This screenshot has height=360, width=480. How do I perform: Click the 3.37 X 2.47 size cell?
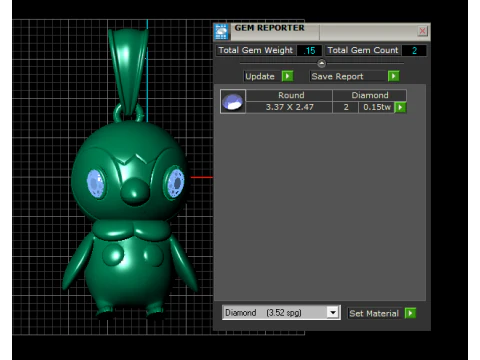tap(289, 107)
